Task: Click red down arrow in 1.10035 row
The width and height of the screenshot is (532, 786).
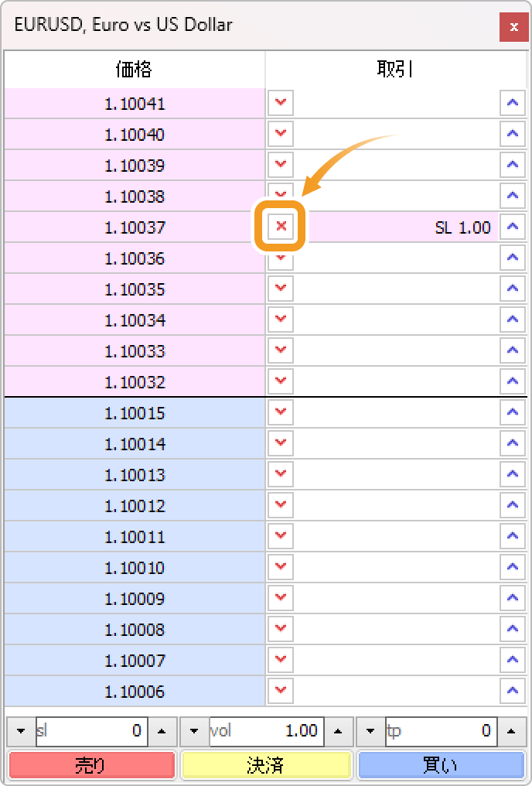Action: tap(281, 289)
